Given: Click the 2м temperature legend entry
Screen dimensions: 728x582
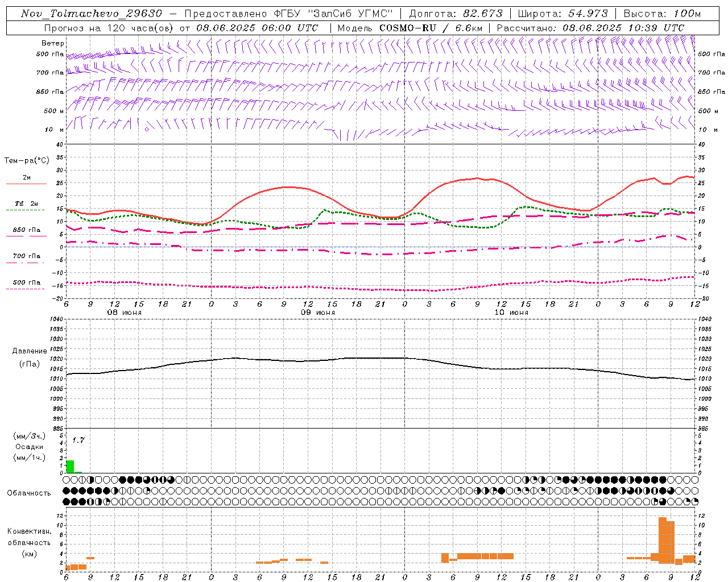Looking at the screenshot, I should [x=27, y=178].
